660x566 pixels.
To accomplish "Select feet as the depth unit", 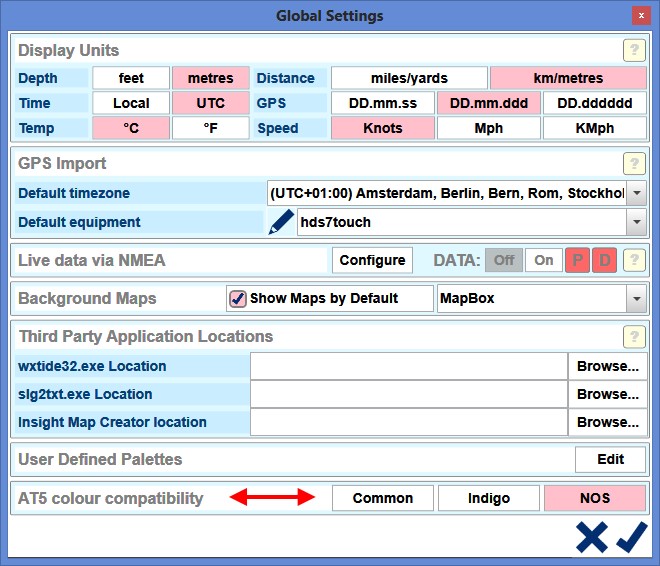I will [x=131, y=78].
